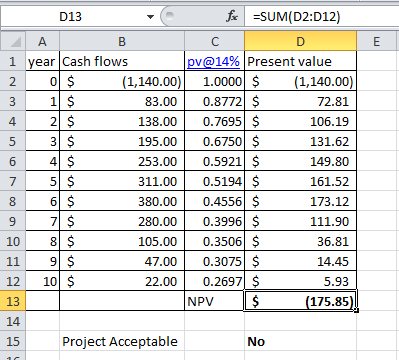Select NPV result cell (175.85)

[x=300, y=301]
